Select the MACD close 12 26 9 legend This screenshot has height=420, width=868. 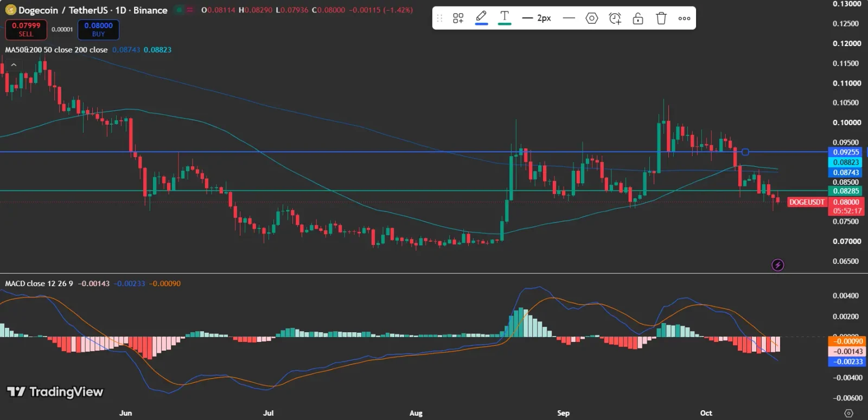[x=39, y=283]
